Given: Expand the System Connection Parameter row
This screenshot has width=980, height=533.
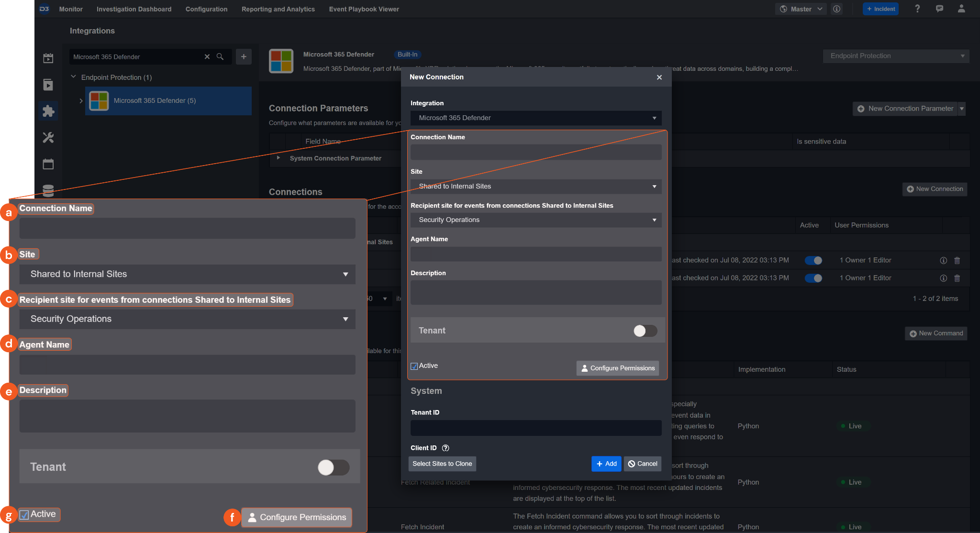Looking at the screenshot, I should (x=278, y=158).
